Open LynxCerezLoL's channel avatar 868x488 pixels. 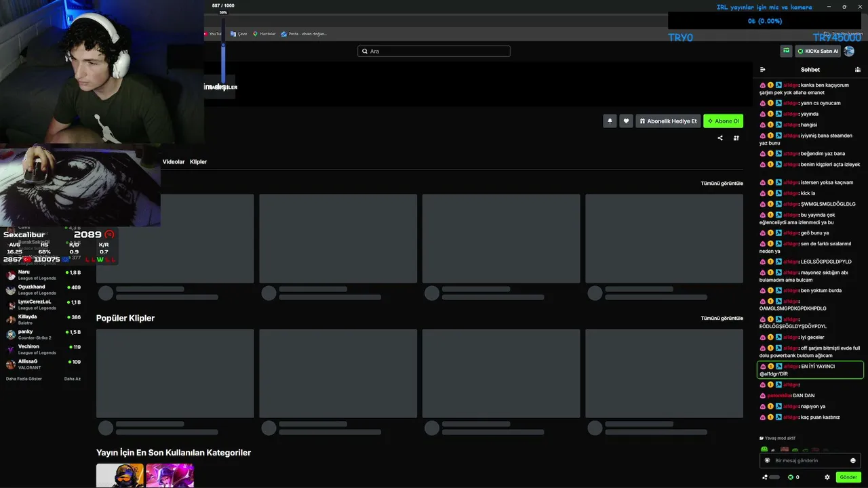pyautogui.click(x=11, y=305)
